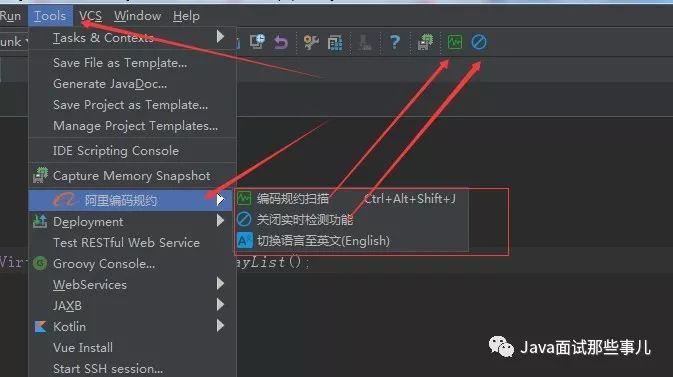This screenshot has width=673, height=377.
Task: Select the JAXB menu item
Action: click(x=132, y=306)
